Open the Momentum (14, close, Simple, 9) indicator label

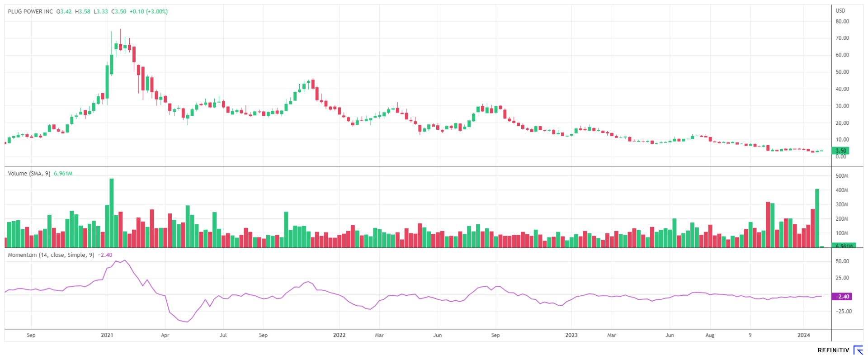(51, 255)
